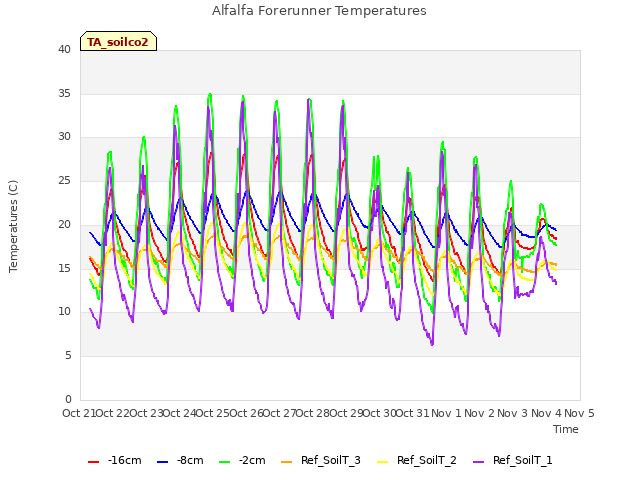The width and height of the screenshot is (640, 480).
Task: Toggle the -8cm legend entry
Action: click(180, 460)
